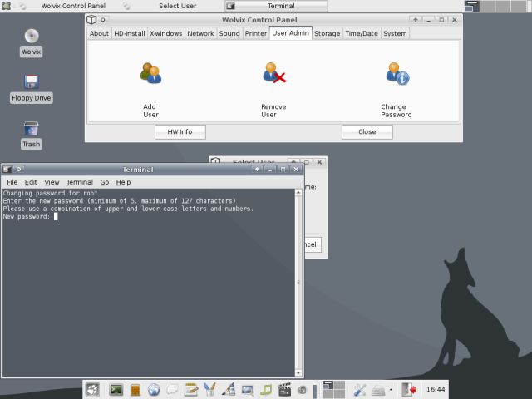This screenshot has width=532, height=399.
Task: Launch the web browser globe icon
Action: point(154,390)
